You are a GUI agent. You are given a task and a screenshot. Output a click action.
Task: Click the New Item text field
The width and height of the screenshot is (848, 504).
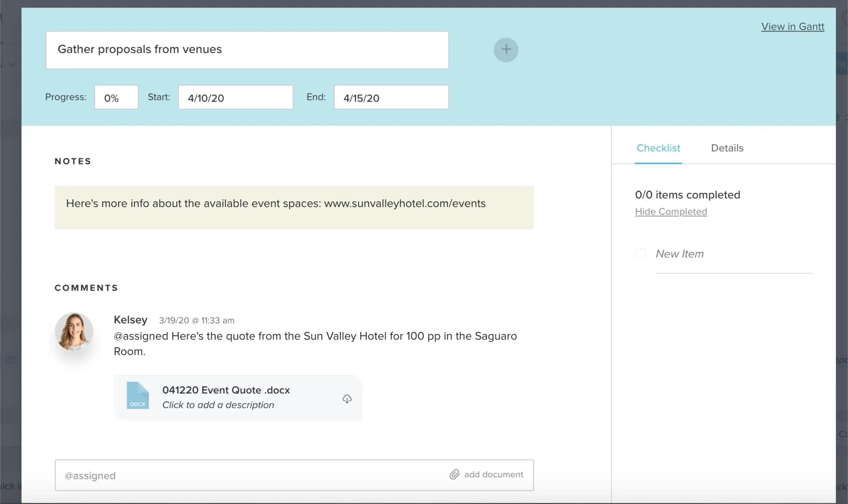pos(734,254)
